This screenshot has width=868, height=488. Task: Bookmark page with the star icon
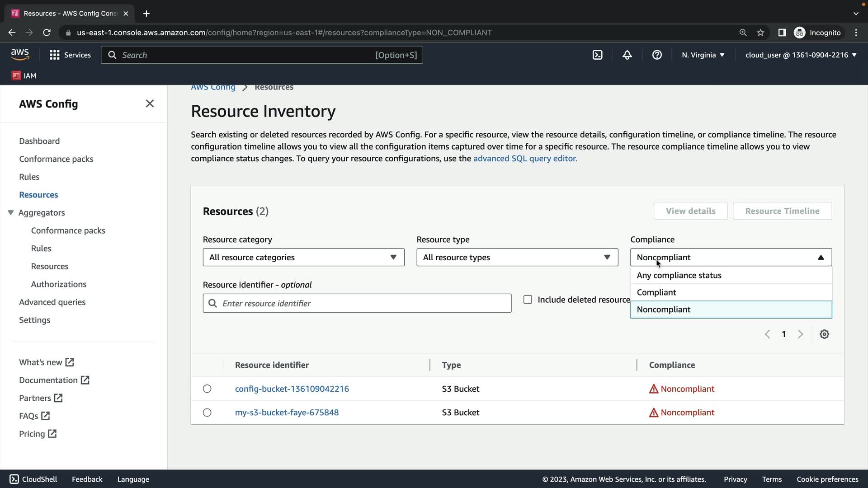(x=760, y=33)
